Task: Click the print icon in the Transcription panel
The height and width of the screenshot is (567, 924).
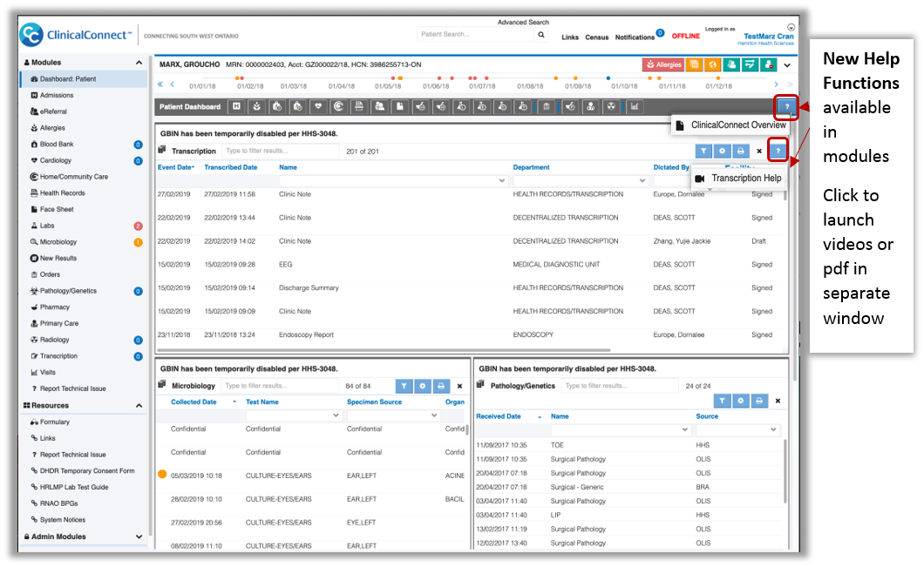Action: pyautogui.click(x=741, y=151)
